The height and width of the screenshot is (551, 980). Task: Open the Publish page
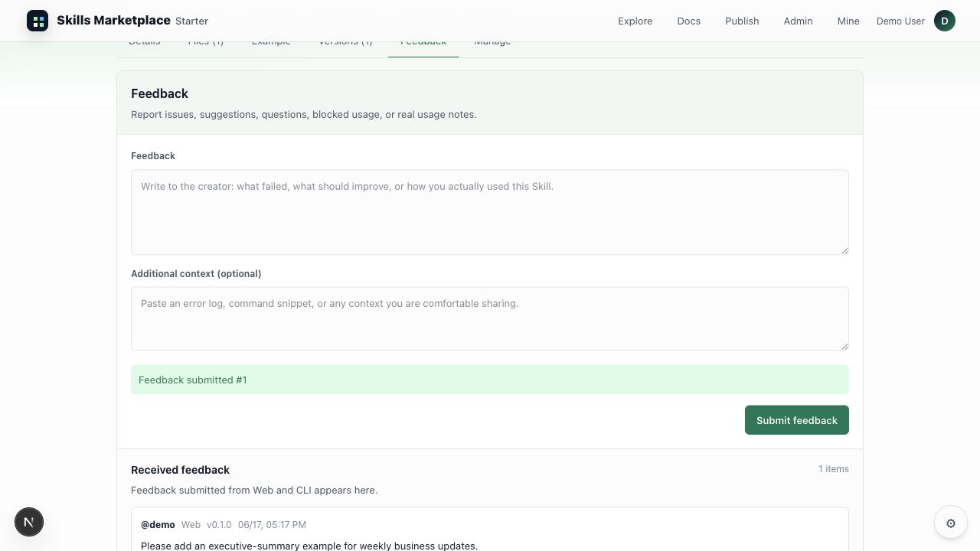coord(742,21)
